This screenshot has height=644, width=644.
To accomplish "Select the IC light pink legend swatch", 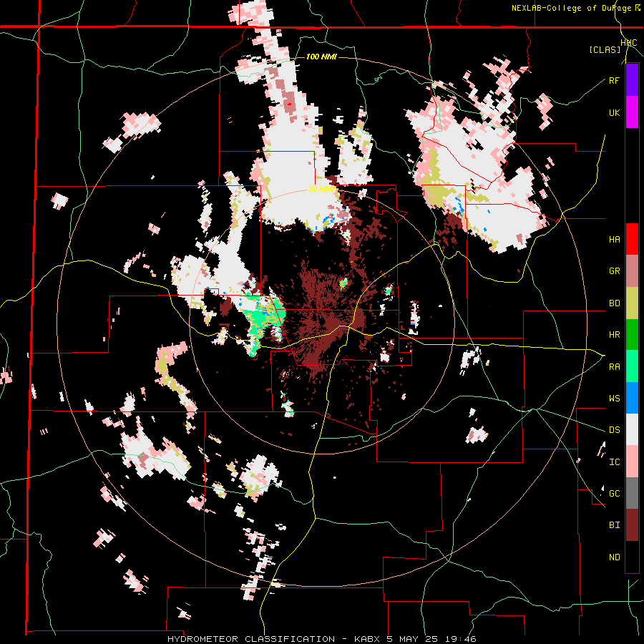I will click(632, 462).
